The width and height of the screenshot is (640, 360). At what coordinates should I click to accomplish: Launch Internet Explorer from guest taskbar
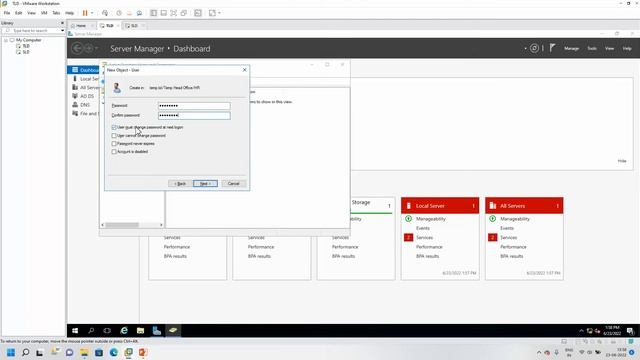click(x=124, y=331)
